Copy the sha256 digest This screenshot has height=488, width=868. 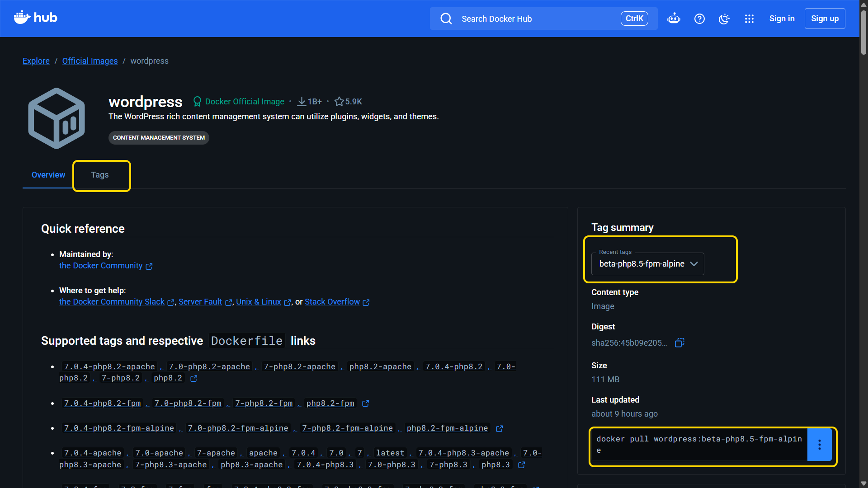(679, 343)
